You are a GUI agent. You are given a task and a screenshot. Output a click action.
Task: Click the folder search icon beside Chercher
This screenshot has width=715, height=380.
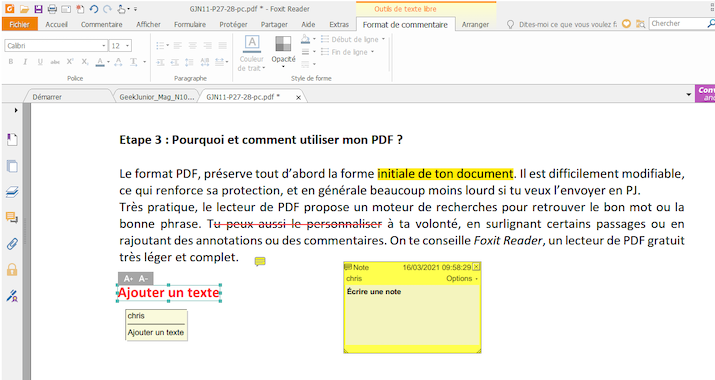pos(641,24)
